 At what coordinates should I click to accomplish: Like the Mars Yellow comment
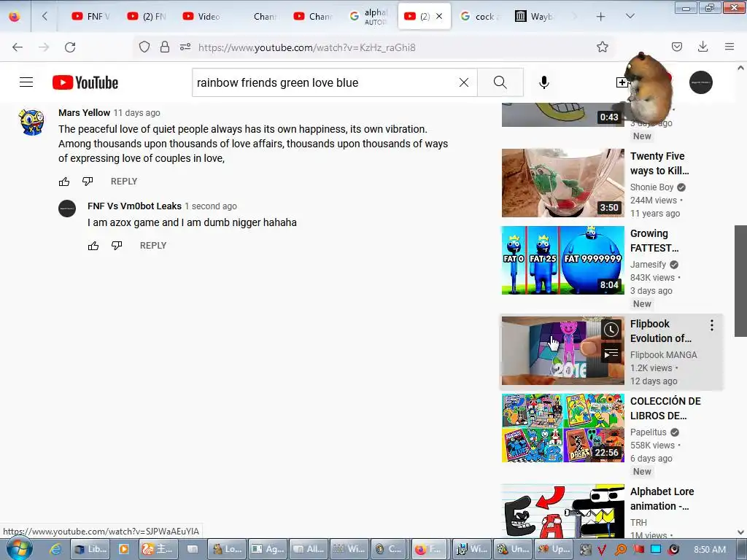coord(64,182)
